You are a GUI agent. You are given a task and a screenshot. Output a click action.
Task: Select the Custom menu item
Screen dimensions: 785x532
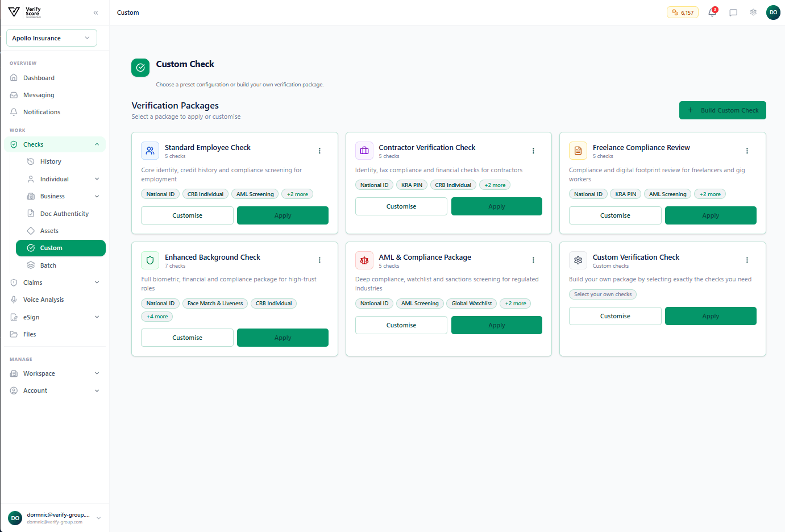[61, 248]
